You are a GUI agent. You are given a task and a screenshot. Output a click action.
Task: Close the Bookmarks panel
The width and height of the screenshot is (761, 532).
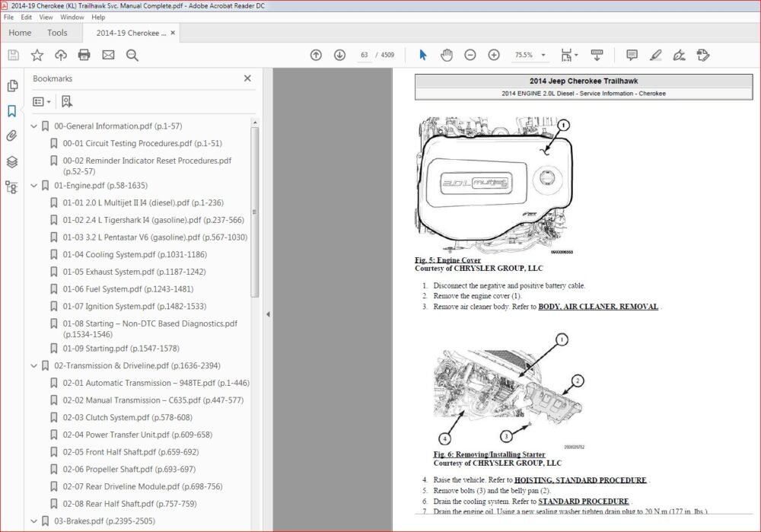[x=247, y=78]
